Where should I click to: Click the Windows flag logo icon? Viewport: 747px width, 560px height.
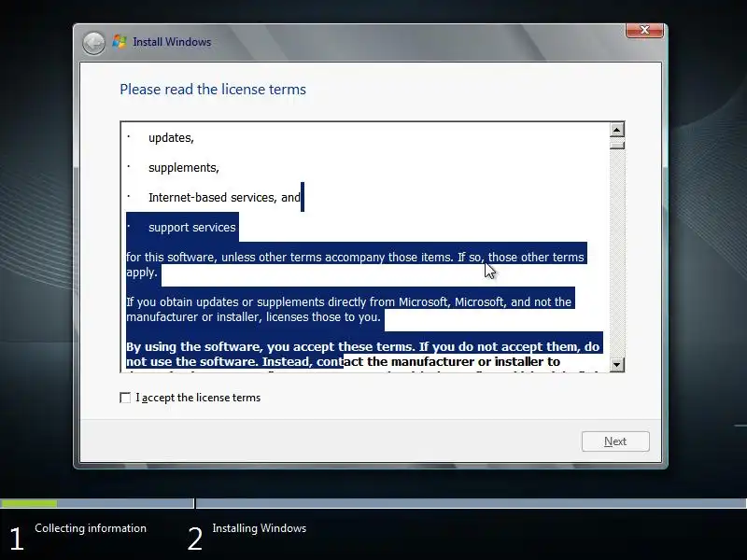pyautogui.click(x=120, y=41)
